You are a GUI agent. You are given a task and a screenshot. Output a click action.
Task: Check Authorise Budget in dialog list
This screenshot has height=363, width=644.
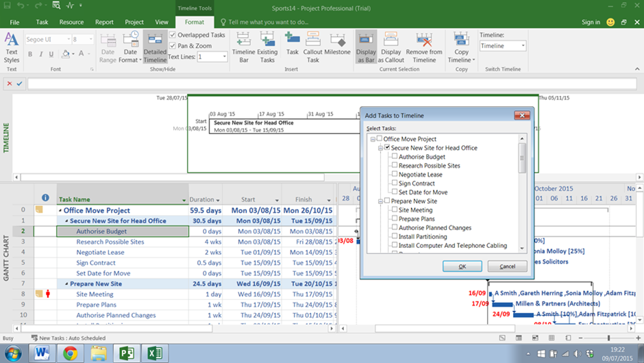pos(395,156)
